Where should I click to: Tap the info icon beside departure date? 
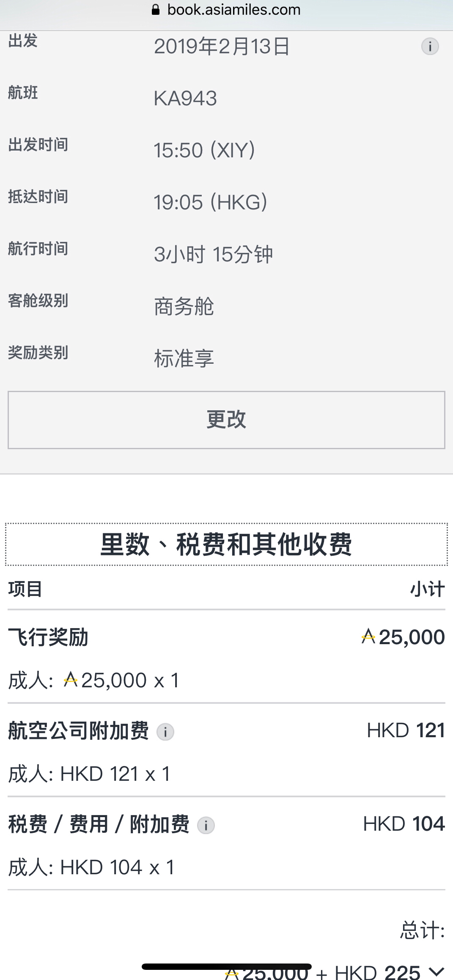(x=430, y=46)
